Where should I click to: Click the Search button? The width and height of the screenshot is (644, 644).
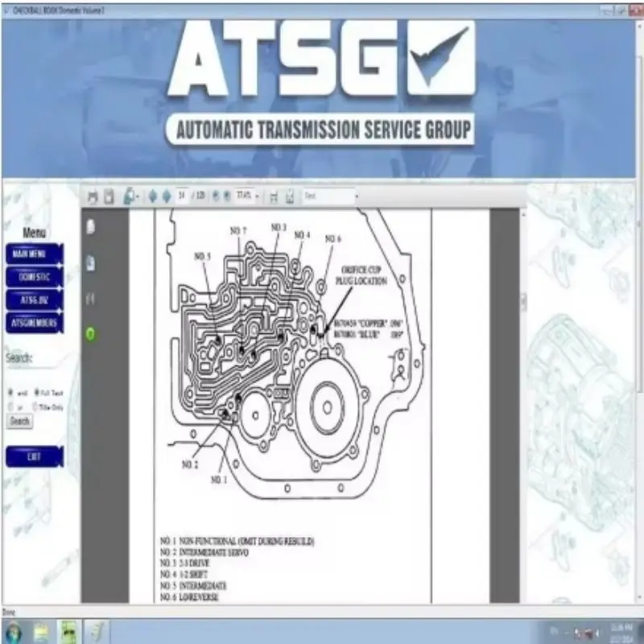click(x=19, y=421)
